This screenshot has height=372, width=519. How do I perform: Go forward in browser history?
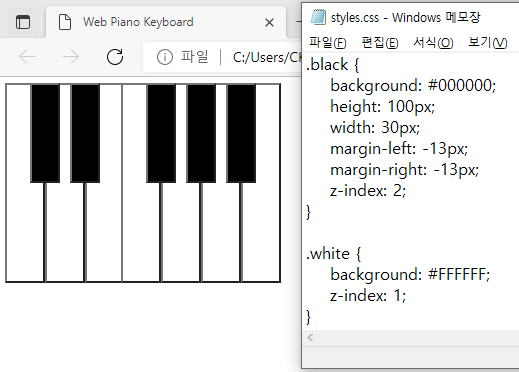71,57
